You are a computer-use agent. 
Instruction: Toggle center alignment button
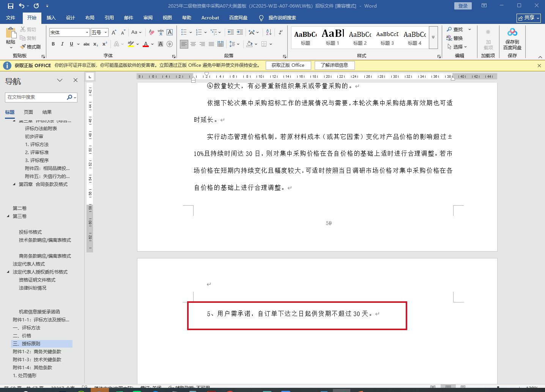coord(193,44)
